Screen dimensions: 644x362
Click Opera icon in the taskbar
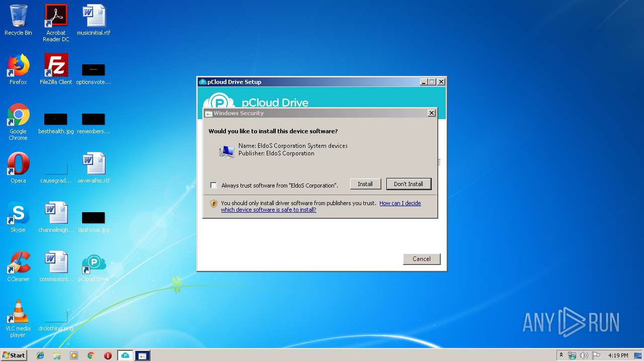tap(108, 355)
